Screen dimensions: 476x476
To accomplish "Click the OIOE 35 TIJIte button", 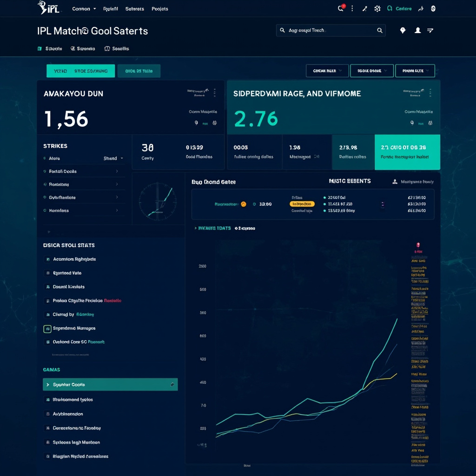I will (139, 71).
